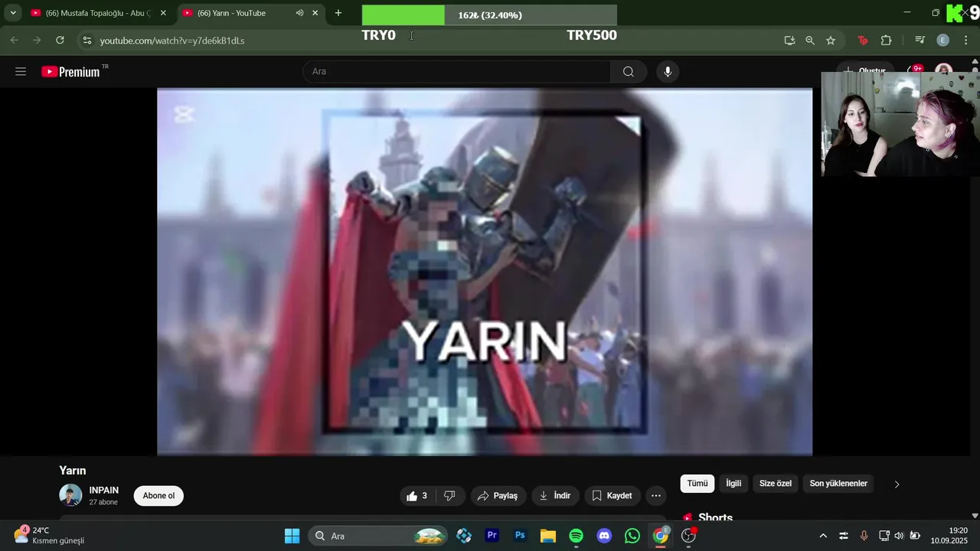Screen dimensions: 980x551
Task: Open Chrome three-dot menu
Action: tap(965, 40)
